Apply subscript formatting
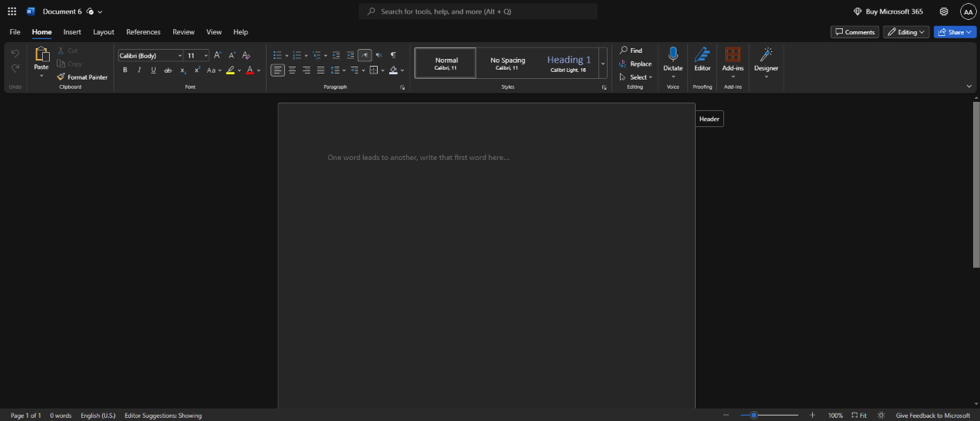Viewport: 980px width, 421px height. coord(183,70)
